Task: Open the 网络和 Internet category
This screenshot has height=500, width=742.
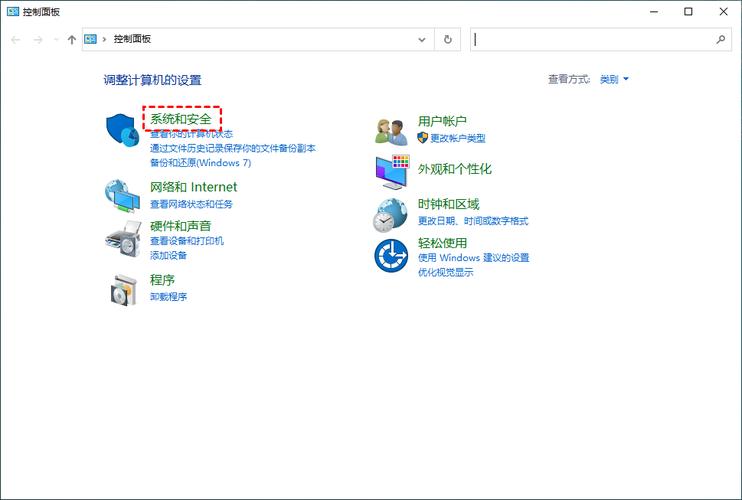Action: click(193, 187)
